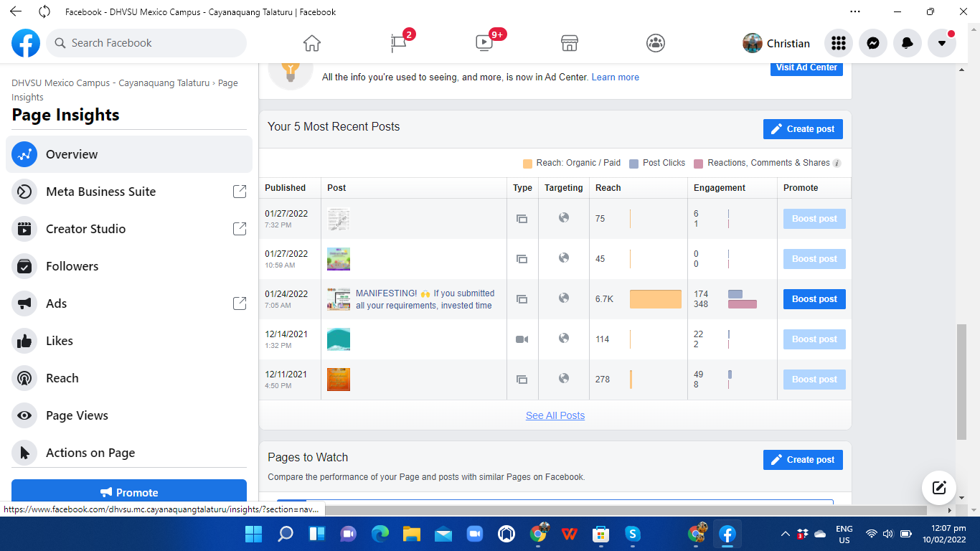Screen dimensions: 980x551
Task: Click external-link icon beside Ads
Action: point(240,303)
